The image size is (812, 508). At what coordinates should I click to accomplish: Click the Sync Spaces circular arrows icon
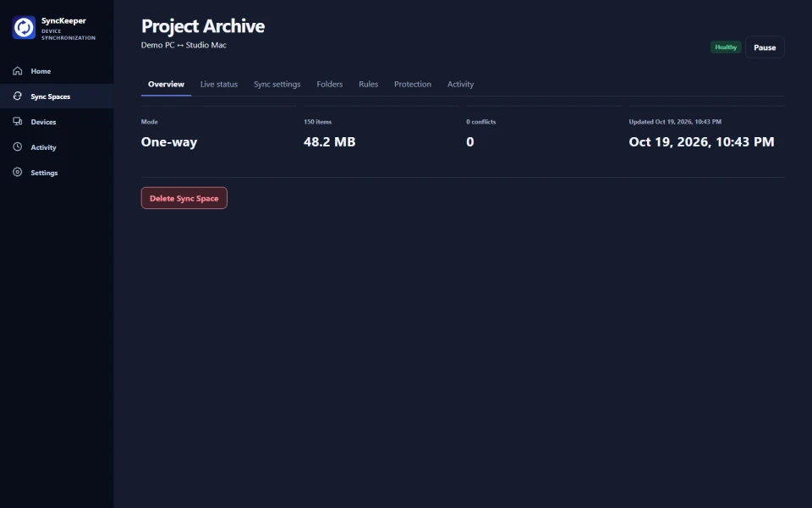pos(18,96)
